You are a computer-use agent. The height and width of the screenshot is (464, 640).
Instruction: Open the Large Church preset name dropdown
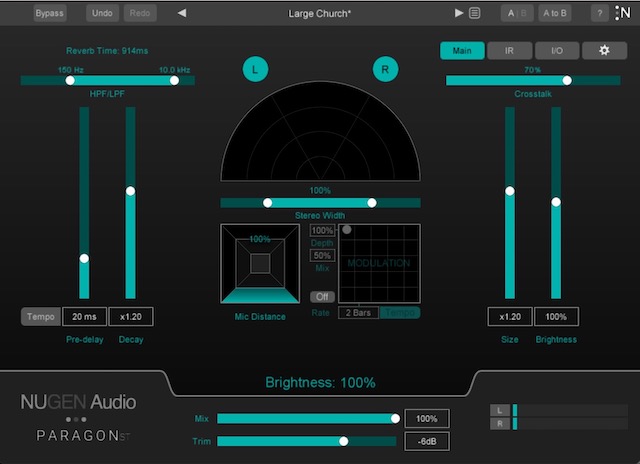pyautogui.click(x=320, y=14)
